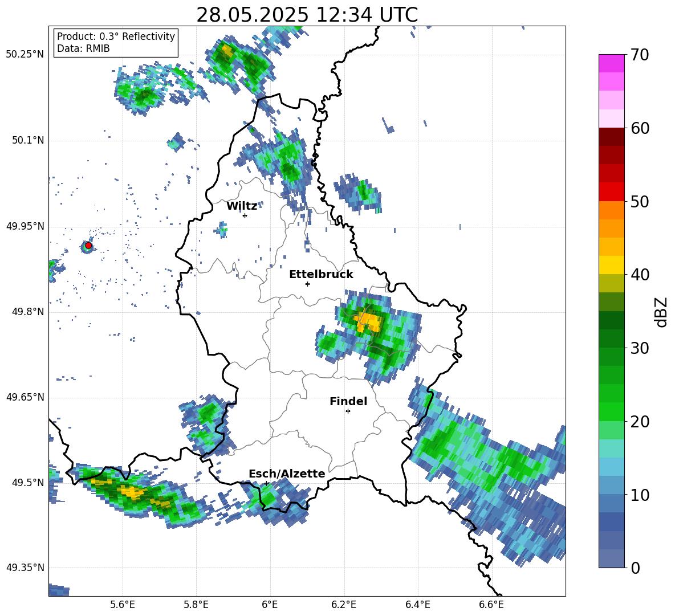Click the 49.5°N latitude label
The image size is (675, 616).
pyautogui.click(x=27, y=482)
